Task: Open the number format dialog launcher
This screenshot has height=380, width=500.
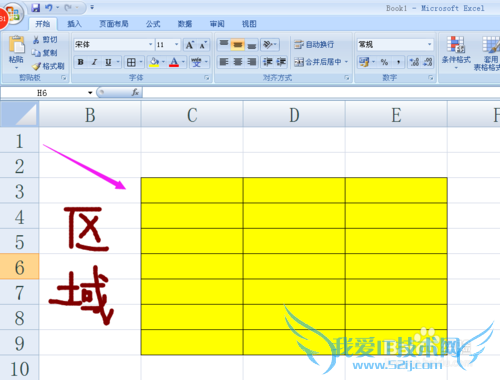Action: tap(431, 78)
